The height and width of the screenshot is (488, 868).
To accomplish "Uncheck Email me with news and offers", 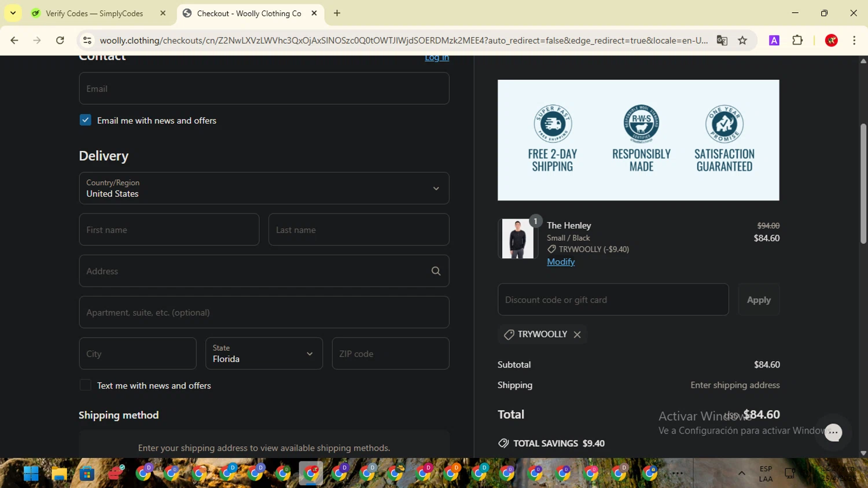I will click(x=85, y=120).
